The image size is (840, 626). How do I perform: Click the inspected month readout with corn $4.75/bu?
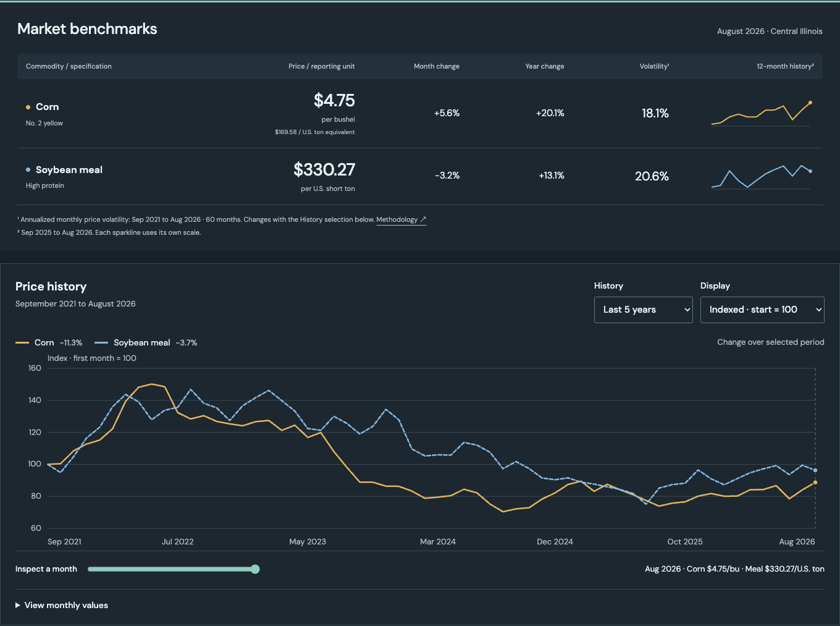click(734, 569)
